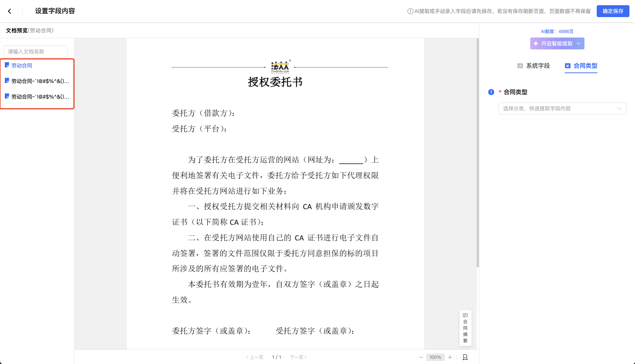Click the document icon beside 劳动合同
This screenshot has height=364, width=635.
[x=7, y=65]
